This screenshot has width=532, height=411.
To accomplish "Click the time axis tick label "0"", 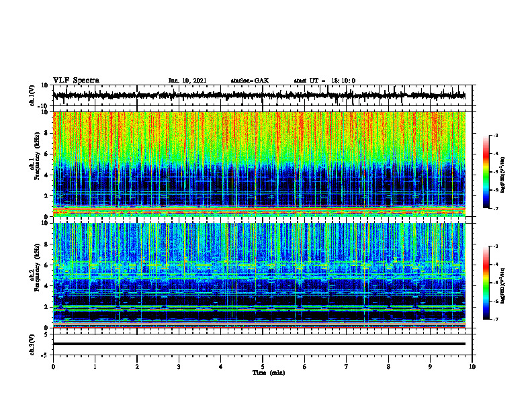I will (53, 367).
